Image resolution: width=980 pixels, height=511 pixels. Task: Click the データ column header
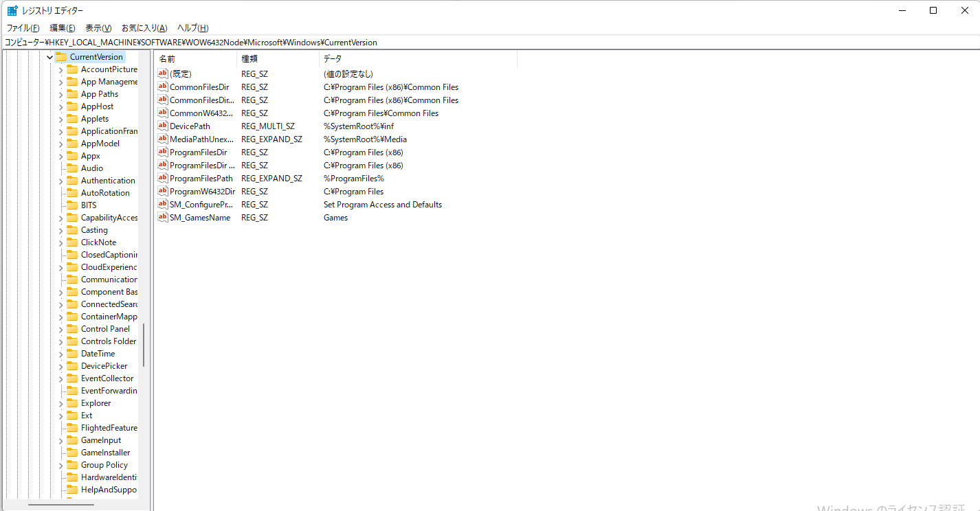pyautogui.click(x=416, y=59)
